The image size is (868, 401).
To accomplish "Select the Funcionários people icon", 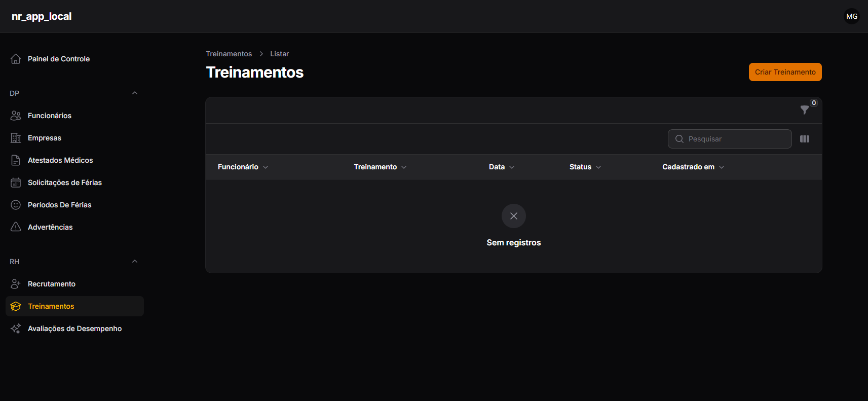I will [16, 116].
